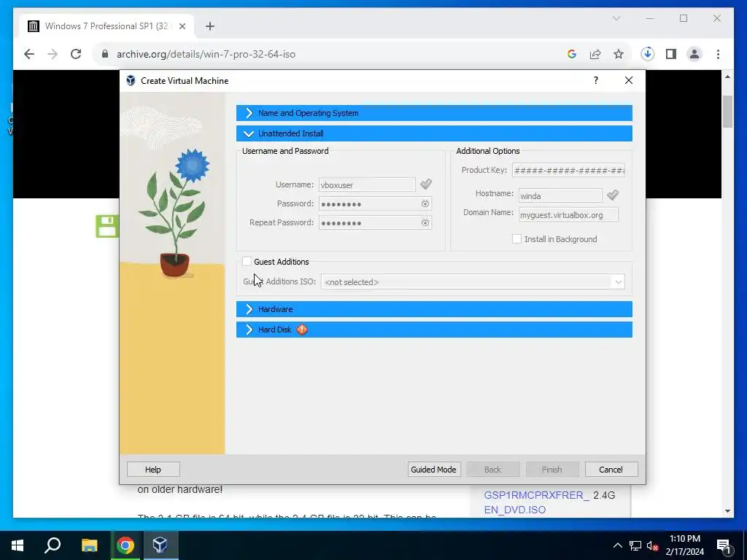Click the Hard Disk warning icon
The height and width of the screenshot is (560, 747).
302,330
